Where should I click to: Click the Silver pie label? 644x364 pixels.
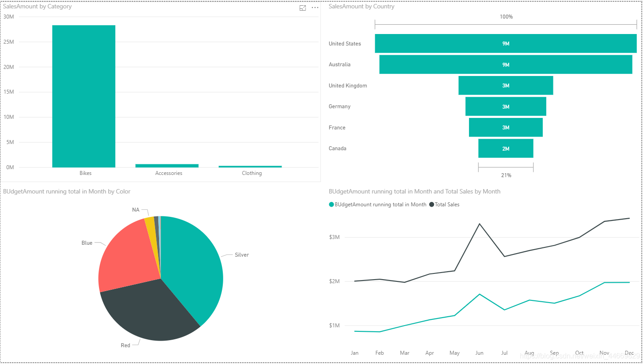tap(242, 255)
